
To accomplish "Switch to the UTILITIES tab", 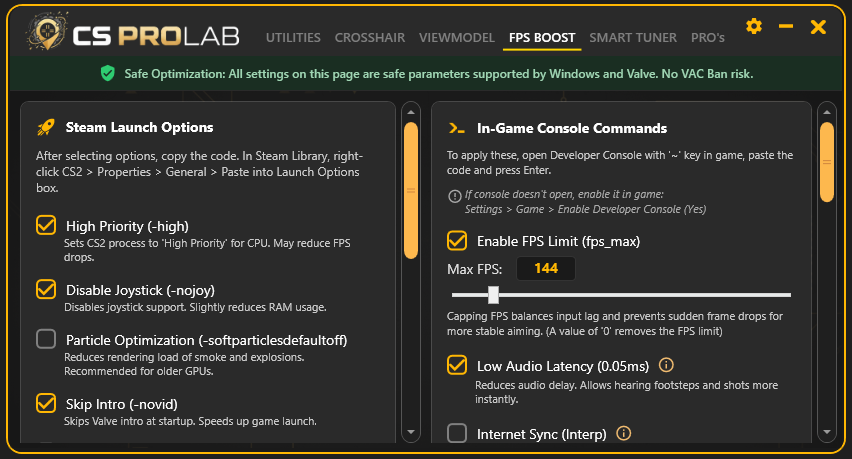I will 293,37.
